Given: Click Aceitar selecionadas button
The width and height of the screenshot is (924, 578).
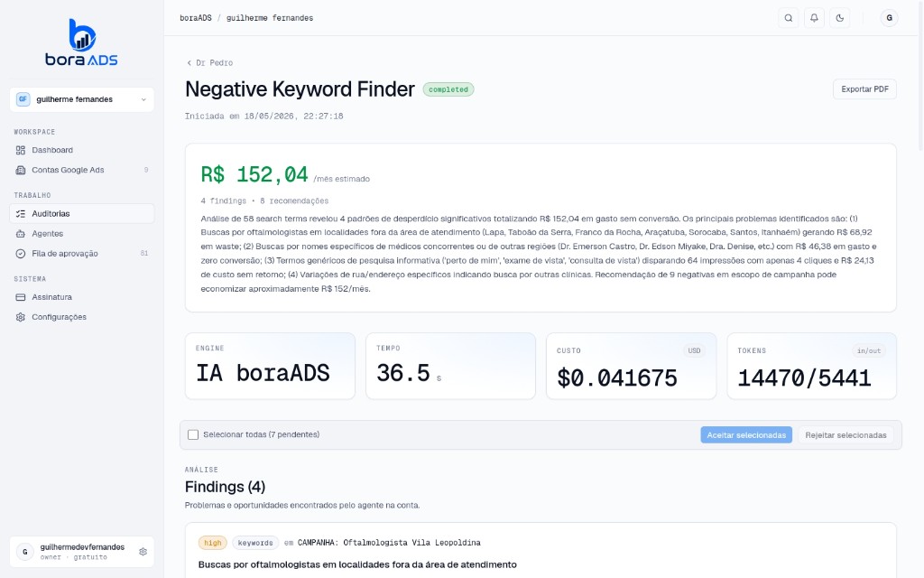Looking at the screenshot, I should click(746, 435).
